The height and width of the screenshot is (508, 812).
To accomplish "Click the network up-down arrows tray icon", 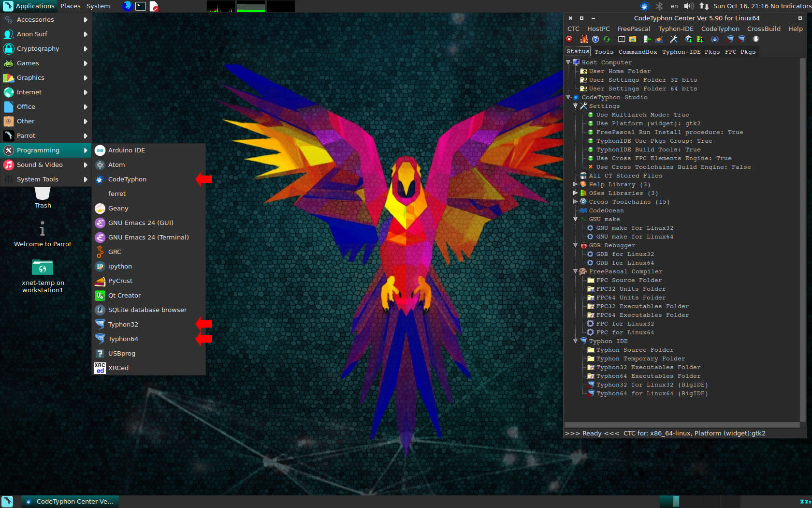I will click(x=704, y=6).
